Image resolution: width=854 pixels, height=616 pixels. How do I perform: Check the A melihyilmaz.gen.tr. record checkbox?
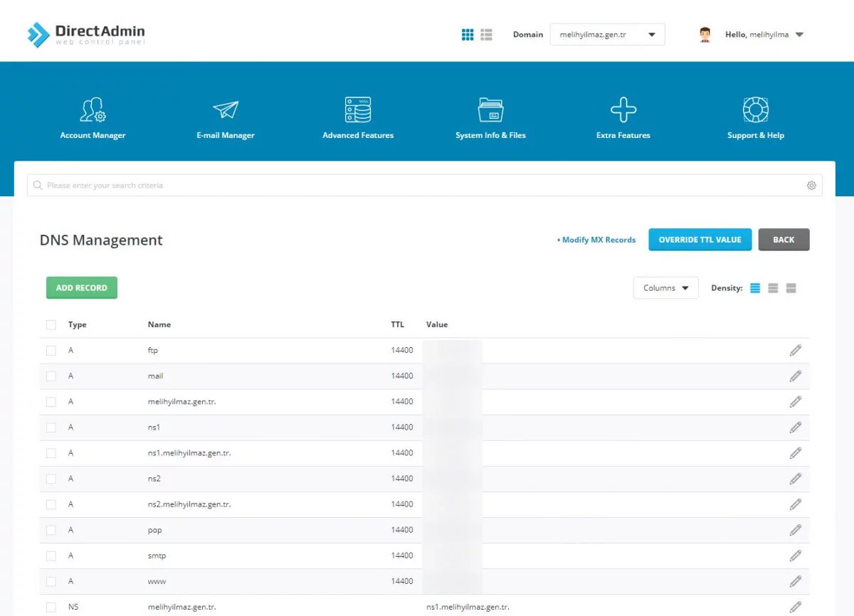[x=51, y=402]
